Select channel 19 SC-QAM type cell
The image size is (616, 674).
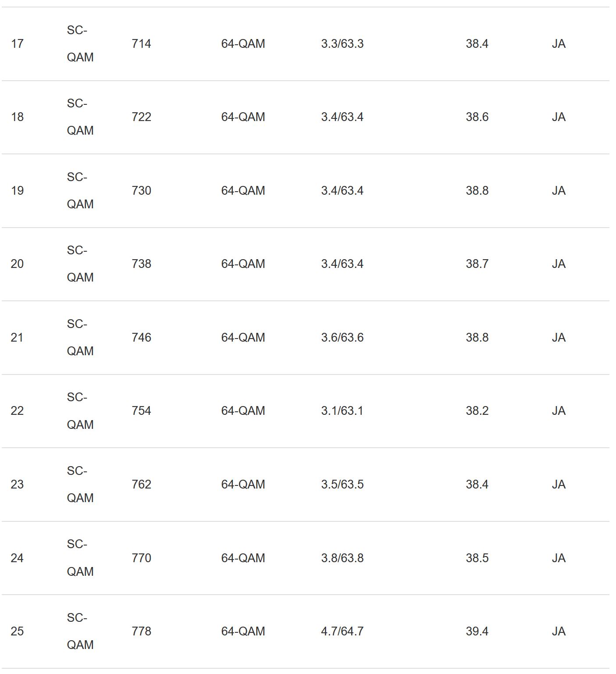pyautogui.click(x=80, y=191)
